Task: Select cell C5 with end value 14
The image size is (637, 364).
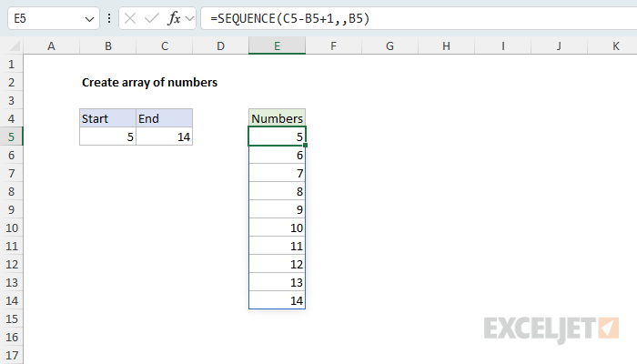Action: pyautogui.click(x=165, y=136)
